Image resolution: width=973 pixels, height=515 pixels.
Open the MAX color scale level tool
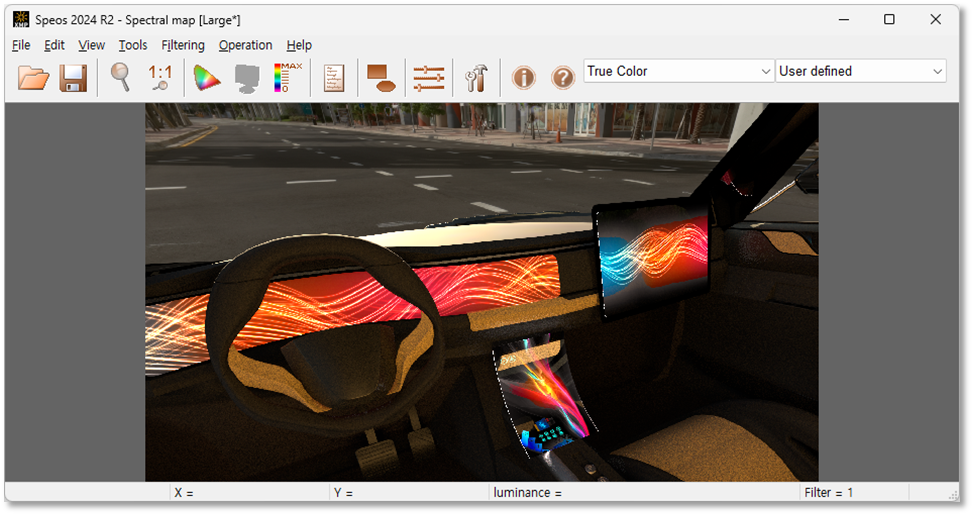tap(287, 78)
